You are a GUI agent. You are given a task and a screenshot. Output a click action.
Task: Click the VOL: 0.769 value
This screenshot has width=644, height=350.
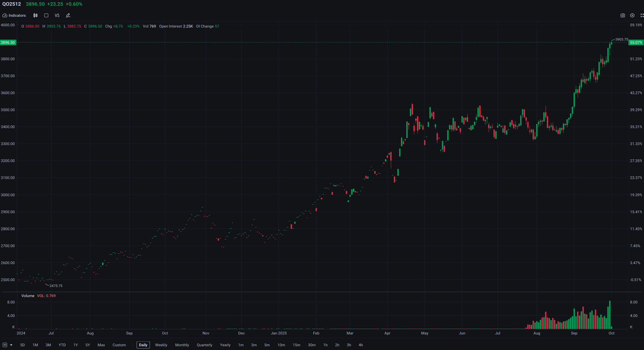tap(46, 296)
